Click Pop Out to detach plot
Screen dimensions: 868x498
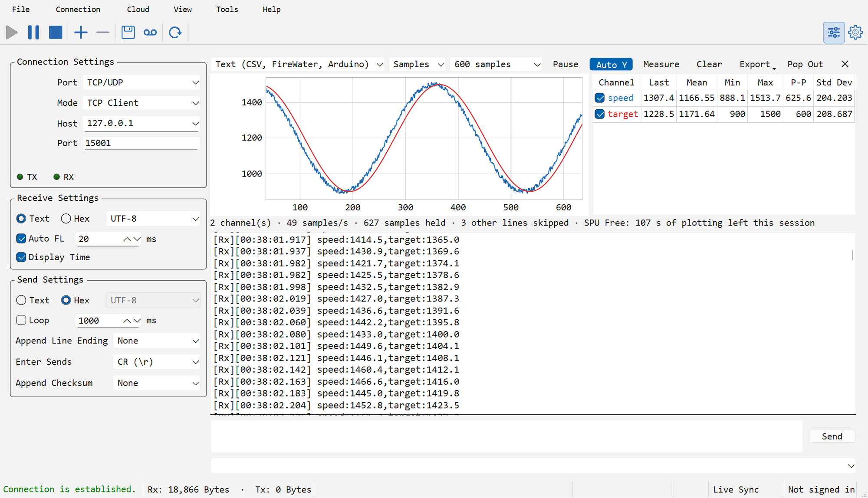point(805,64)
